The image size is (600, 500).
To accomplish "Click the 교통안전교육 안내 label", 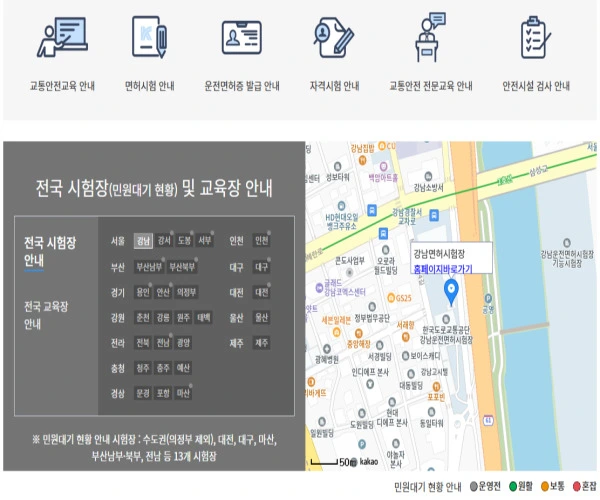I will pos(62,86).
